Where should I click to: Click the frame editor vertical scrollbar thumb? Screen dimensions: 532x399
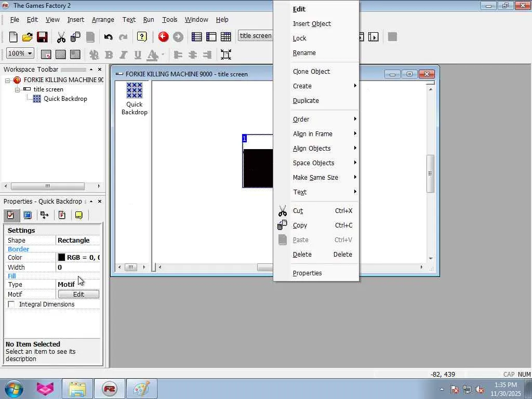[430, 174]
